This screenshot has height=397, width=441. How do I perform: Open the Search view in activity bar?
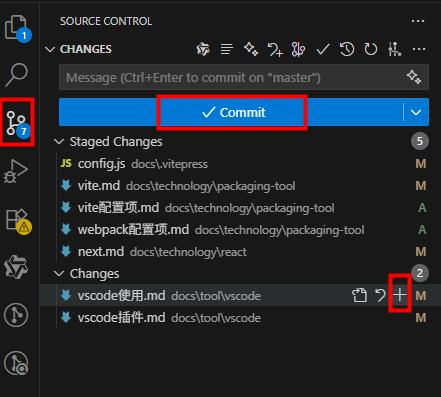(x=16, y=75)
